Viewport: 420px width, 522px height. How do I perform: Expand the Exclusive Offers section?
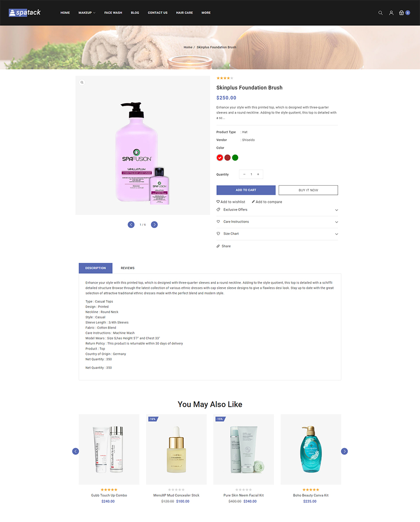click(x=277, y=210)
